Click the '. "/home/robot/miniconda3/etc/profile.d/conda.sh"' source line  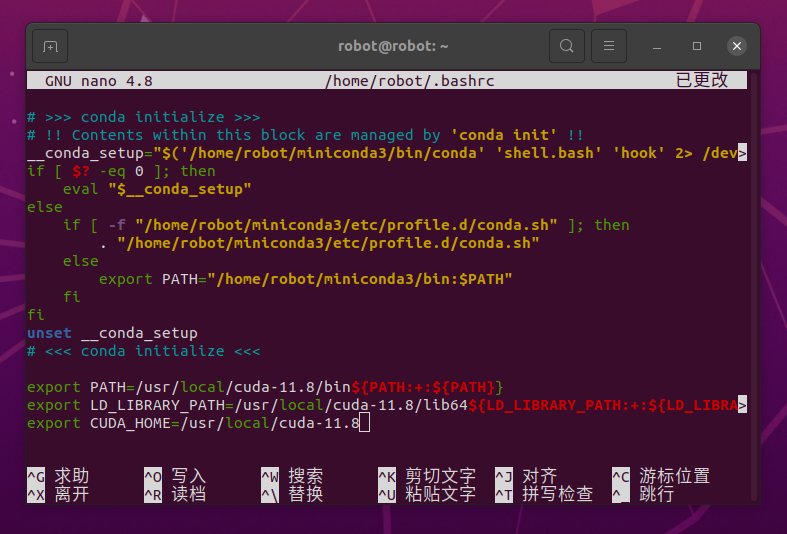pyautogui.click(x=319, y=243)
